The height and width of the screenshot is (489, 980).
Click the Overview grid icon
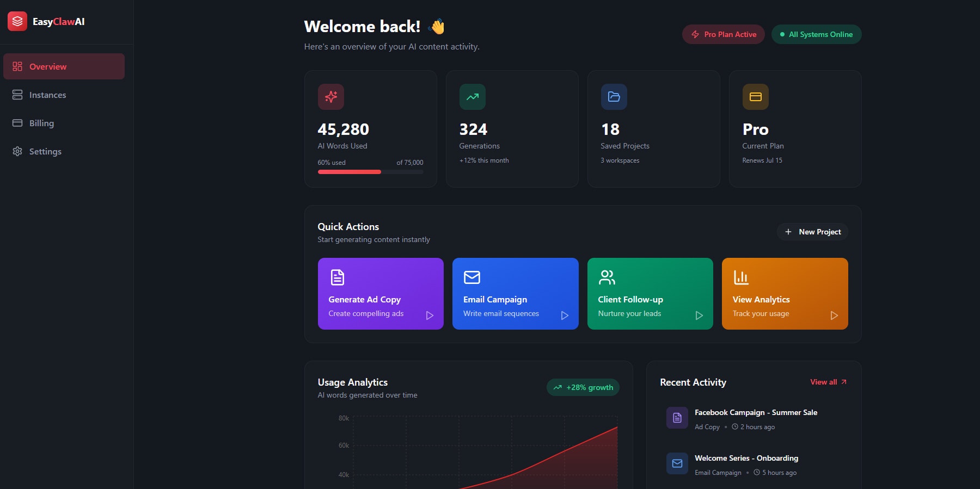(x=17, y=66)
